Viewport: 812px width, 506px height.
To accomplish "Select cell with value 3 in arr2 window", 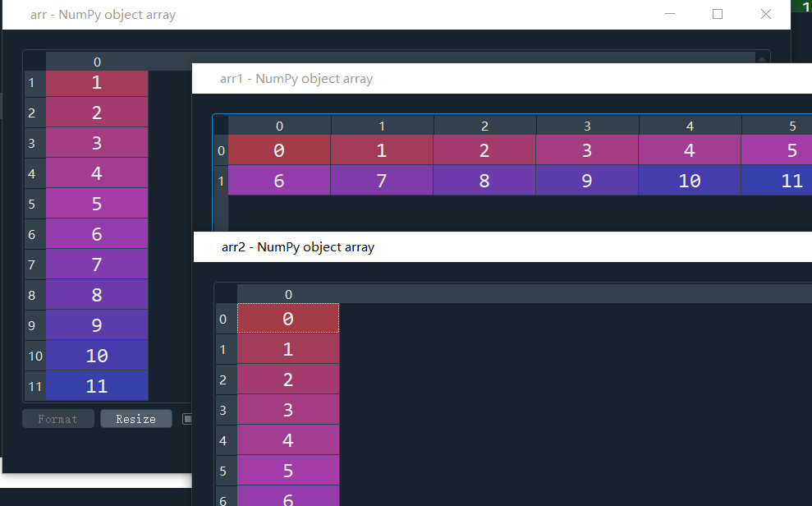I will coord(288,410).
